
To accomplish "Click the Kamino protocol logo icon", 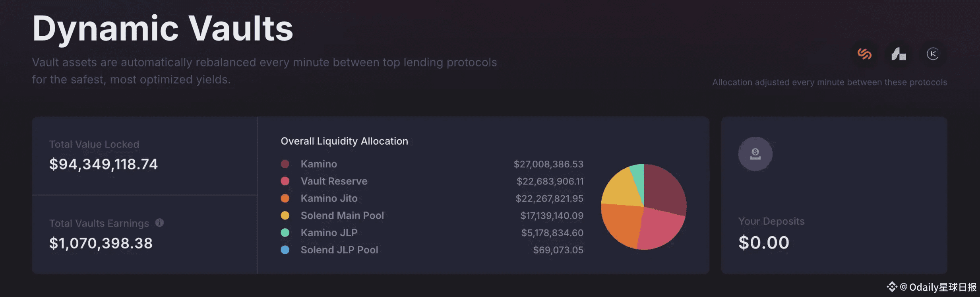I will click(x=933, y=54).
